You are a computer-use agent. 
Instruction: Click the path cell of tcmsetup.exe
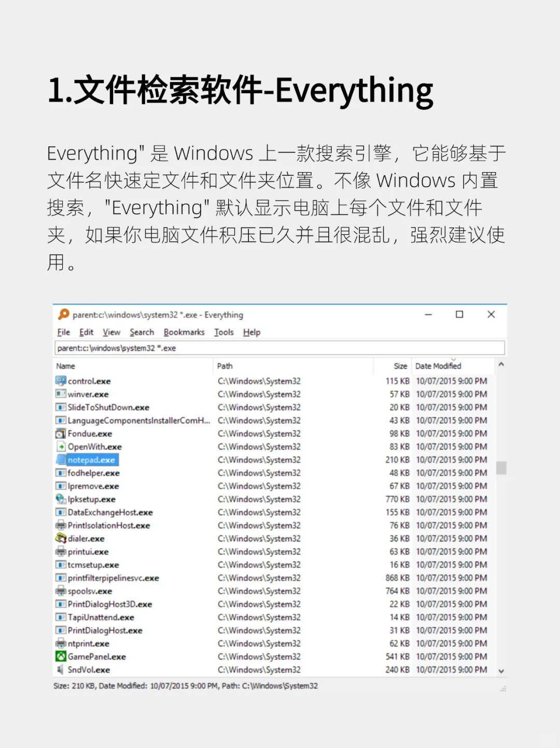(259, 564)
